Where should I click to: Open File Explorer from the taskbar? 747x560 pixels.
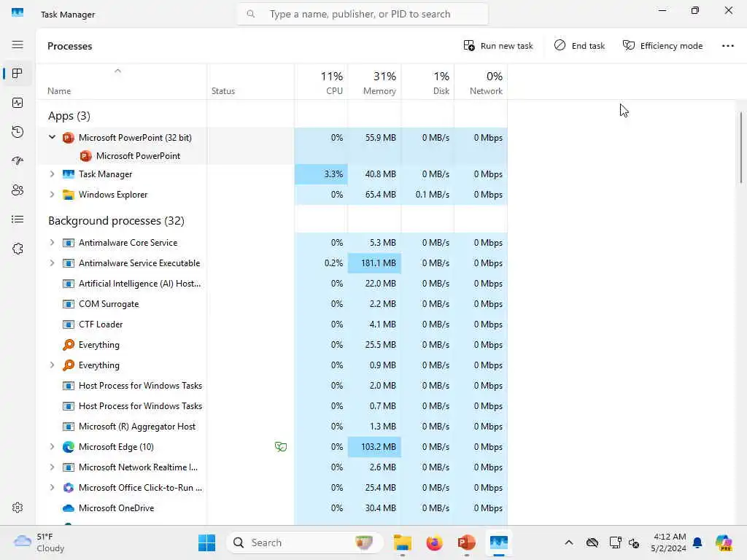tap(403, 542)
